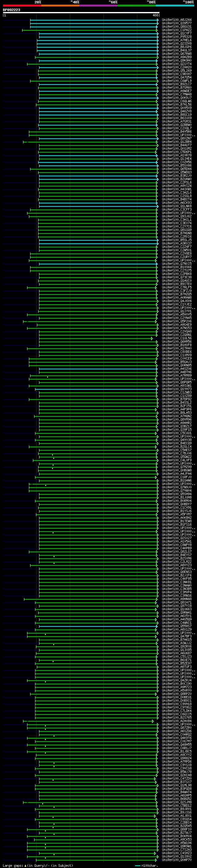Select label UniRef100_A7HEL6
The width and height of the screenshot is (197, 868).
click(177, 40)
